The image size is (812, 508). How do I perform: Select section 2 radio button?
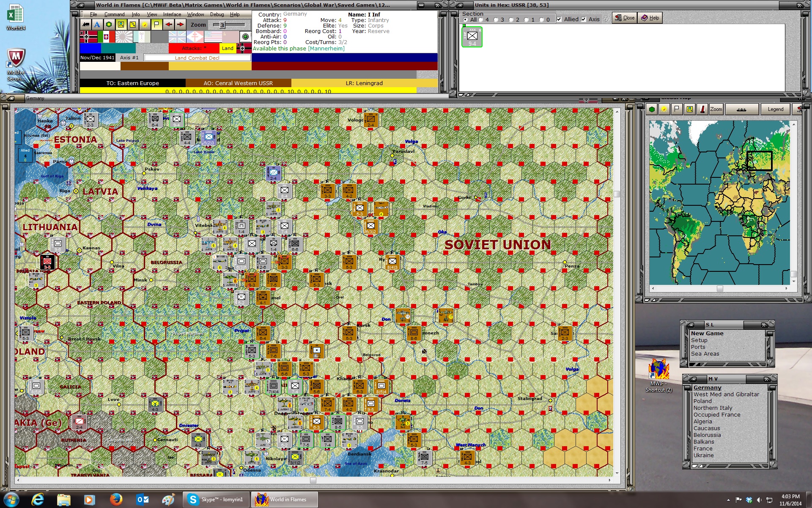click(511, 19)
